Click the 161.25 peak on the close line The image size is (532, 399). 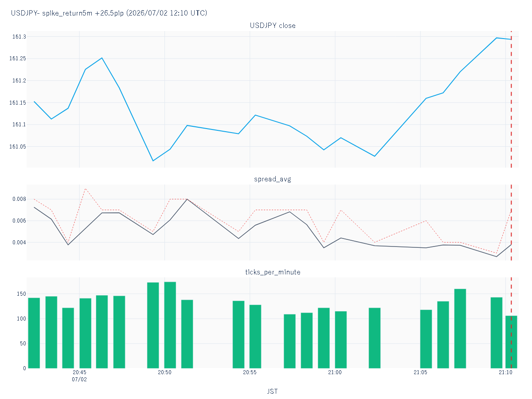point(102,58)
